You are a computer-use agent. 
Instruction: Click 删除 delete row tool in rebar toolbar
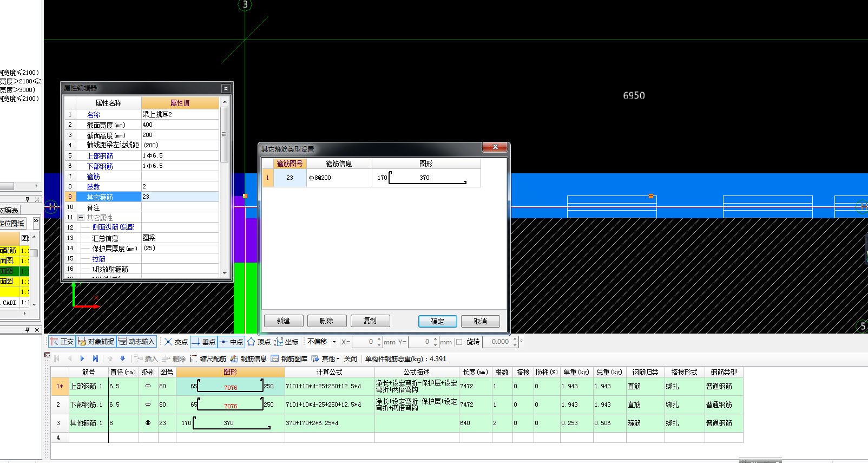point(174,358)
